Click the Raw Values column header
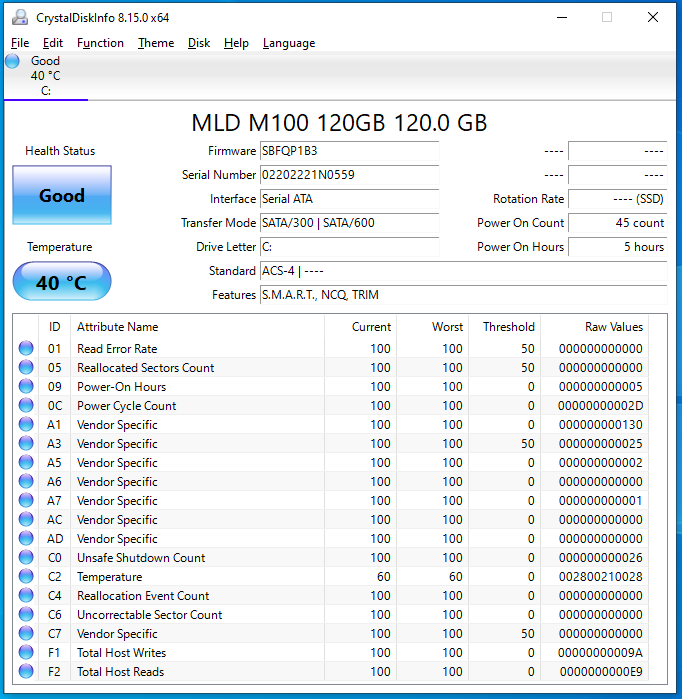682x699 pixels. coord(595,327)
